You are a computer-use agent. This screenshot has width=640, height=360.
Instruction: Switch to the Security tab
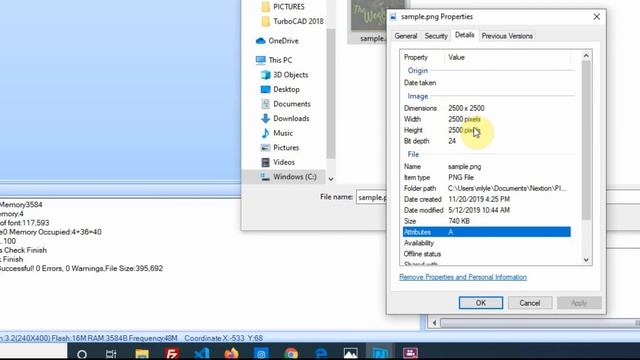(x=436, y=36)
